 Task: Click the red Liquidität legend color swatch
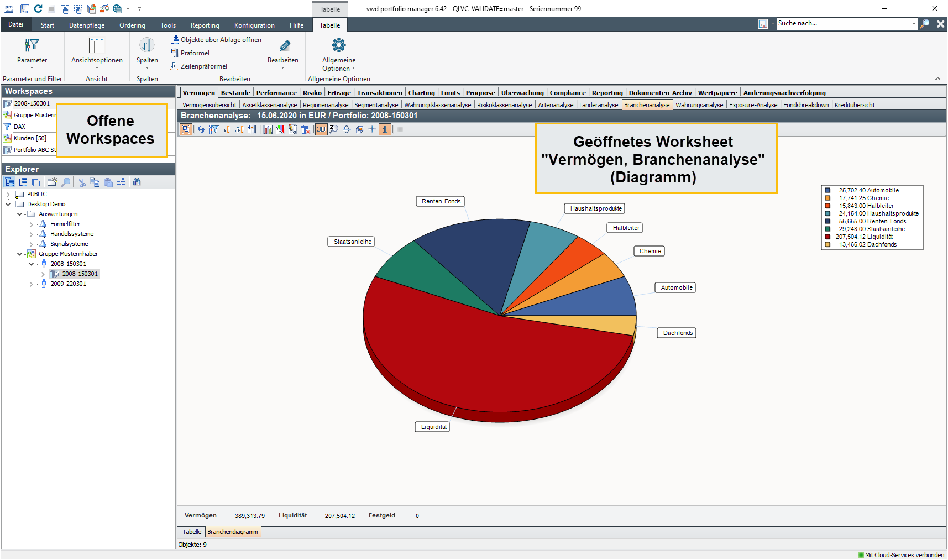tap(827, 237)
